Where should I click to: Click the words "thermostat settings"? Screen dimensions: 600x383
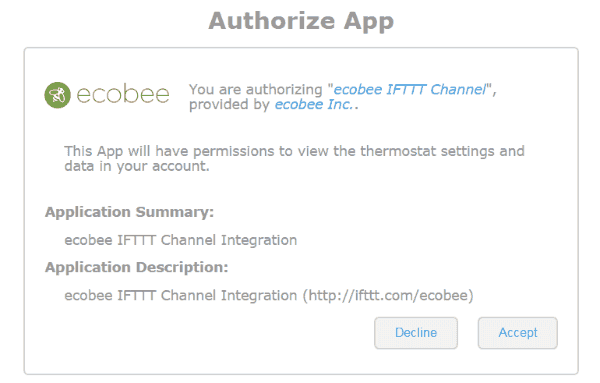427,151
